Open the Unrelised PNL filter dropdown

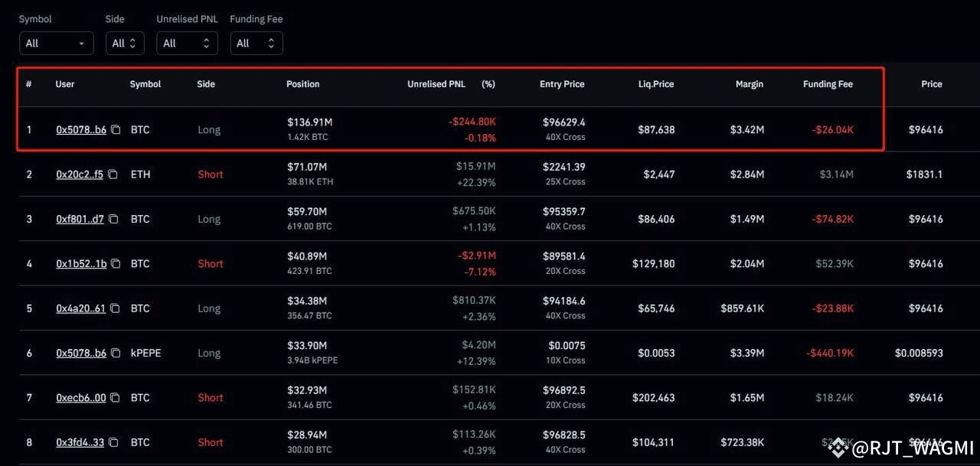188,44
